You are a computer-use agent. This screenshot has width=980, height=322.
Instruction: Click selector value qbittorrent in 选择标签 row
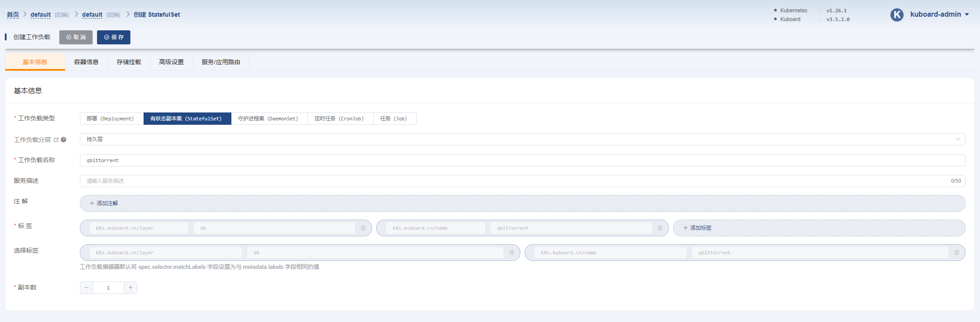coord(821,253)
